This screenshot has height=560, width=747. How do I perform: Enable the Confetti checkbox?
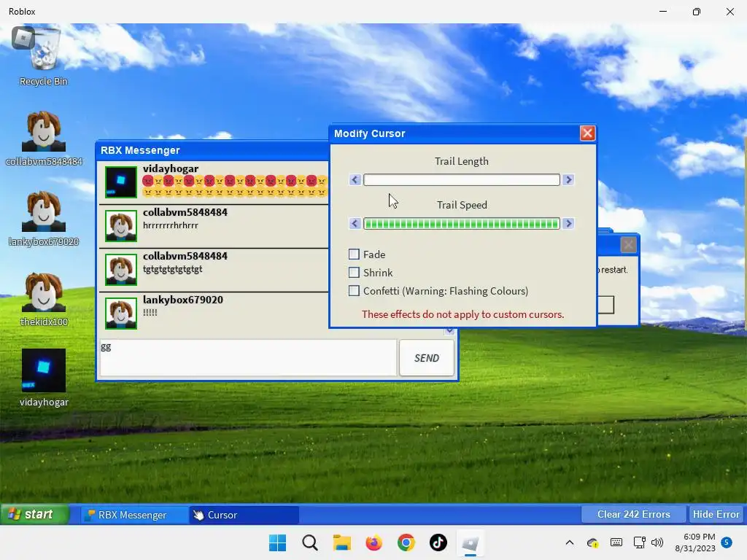click(354, 290)
